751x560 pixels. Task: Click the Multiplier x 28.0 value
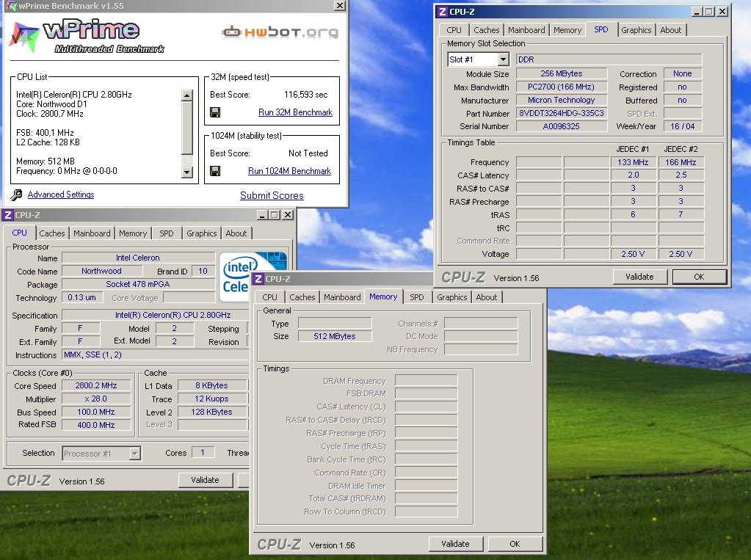(96, 399)
